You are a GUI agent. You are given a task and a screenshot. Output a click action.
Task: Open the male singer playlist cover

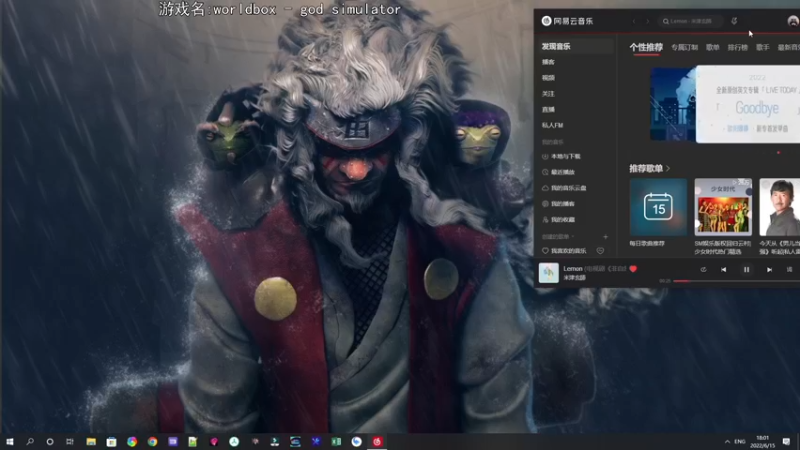coord(780,207)
